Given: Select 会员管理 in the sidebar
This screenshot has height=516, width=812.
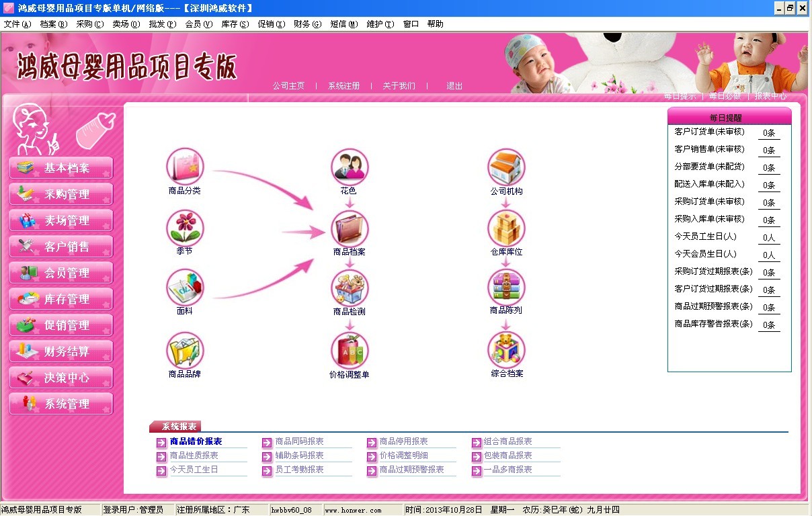Looking at the screenshot, I should click(x=61, y=273).
